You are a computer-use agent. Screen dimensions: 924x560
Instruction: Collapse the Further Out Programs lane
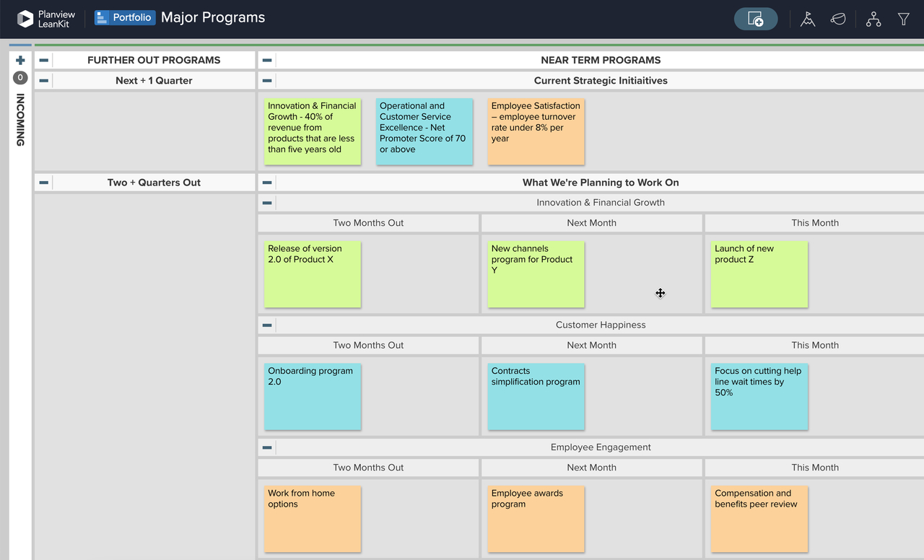(43, 60)
